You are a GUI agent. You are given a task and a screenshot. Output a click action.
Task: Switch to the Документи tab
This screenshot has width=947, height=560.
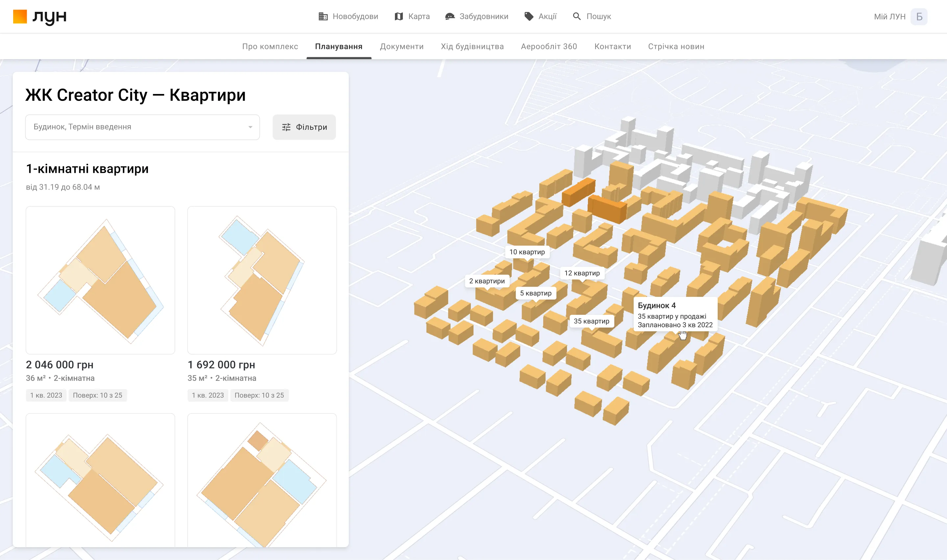tap(402, 46)
